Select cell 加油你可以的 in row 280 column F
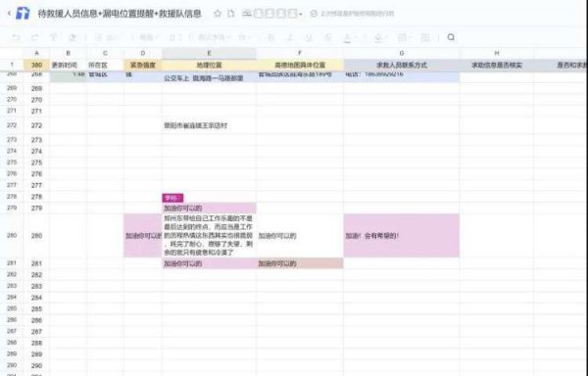The image size is (588, 376). (300, 236)
